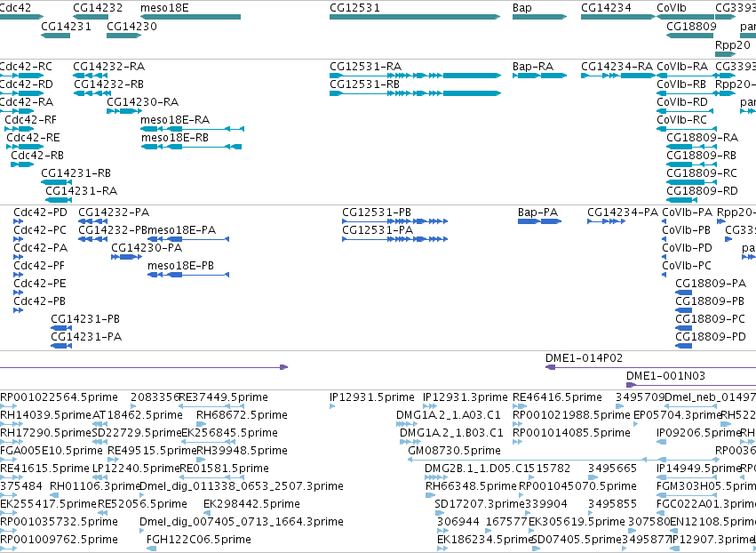Click the RH68672.5prime EST label
Viewport: 756px width, 553px height.
point(242,415)
